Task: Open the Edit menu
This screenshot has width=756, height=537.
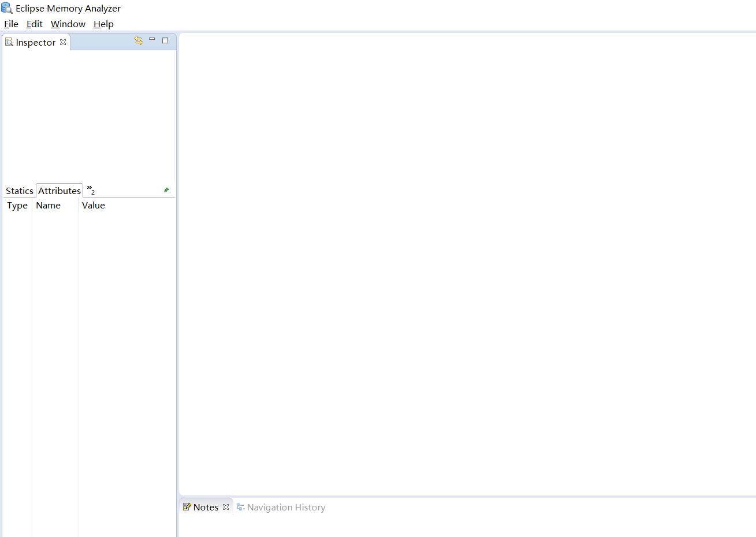Action: point(34,24)
